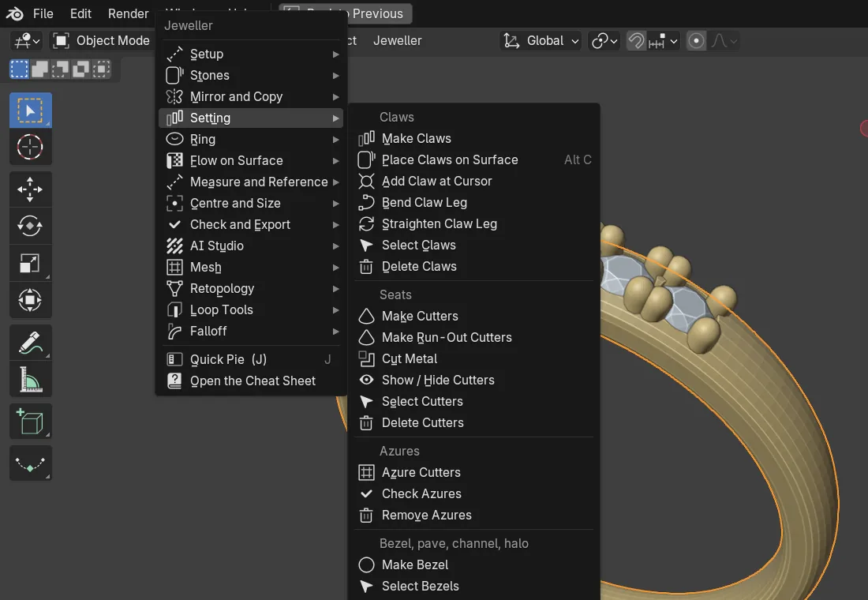Expand the Setup submenu
Screen dimensions: 868x600
251,54
